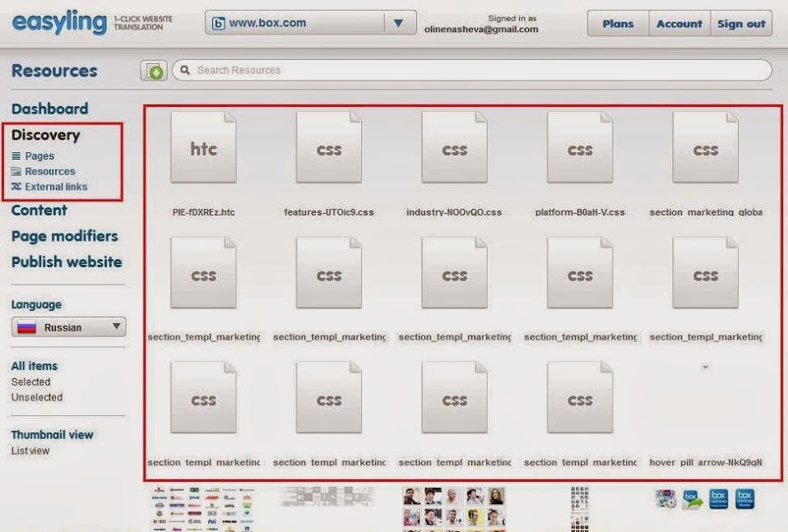Click the Account button

679,24
